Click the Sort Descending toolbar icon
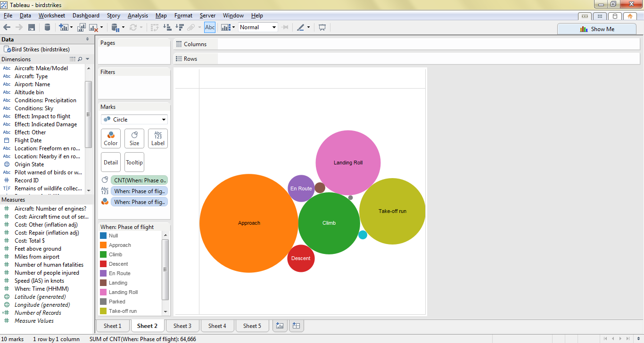The width and height of the screenshot is (644, 343). click(x=179, y=27)
